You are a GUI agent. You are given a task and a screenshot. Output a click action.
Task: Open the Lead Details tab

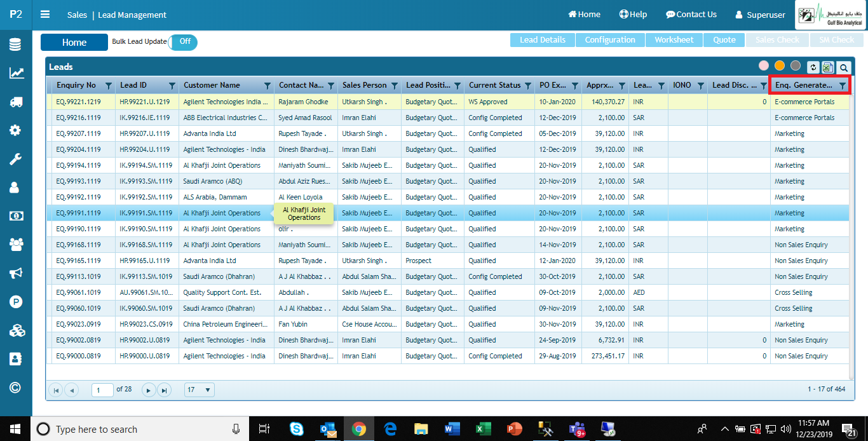click(543, 40)
